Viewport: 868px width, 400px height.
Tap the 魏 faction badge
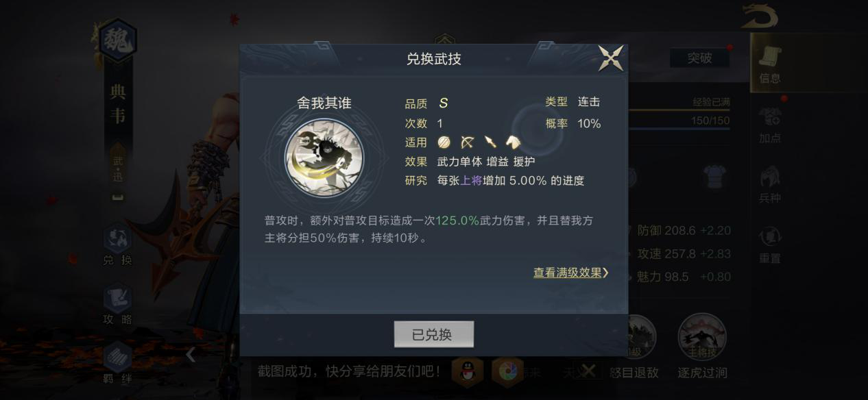click(x=118, y=41)
